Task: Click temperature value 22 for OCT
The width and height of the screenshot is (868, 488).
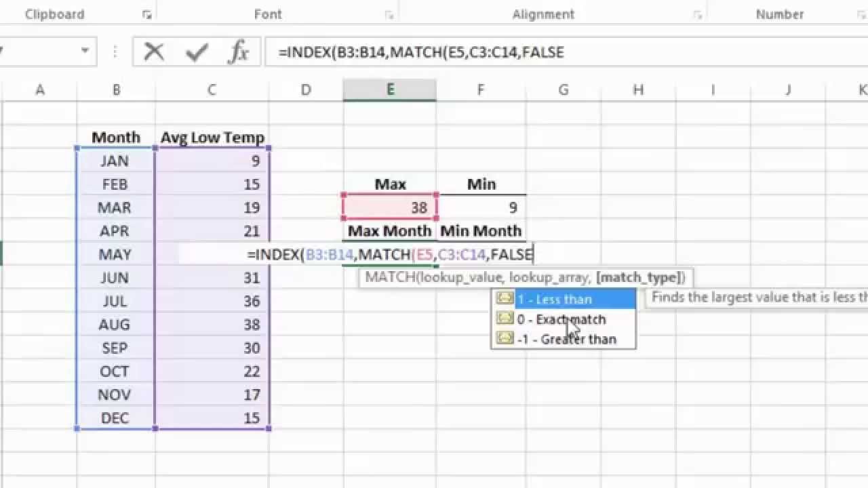Action: [212, 371]
